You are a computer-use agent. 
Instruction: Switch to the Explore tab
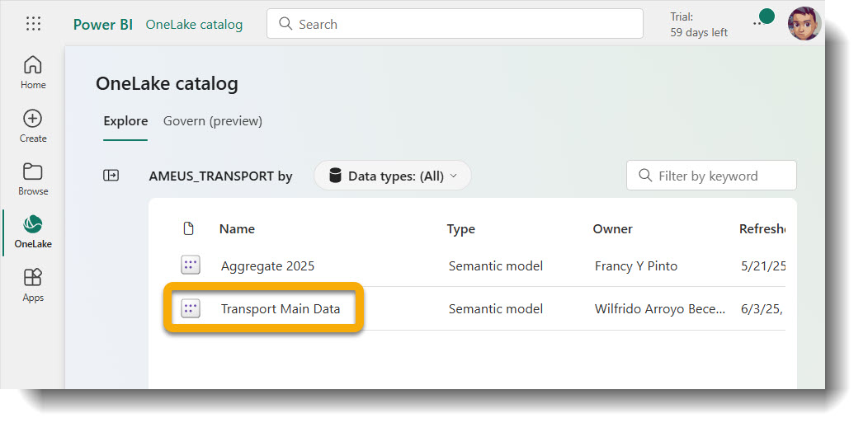click(125, 121)
